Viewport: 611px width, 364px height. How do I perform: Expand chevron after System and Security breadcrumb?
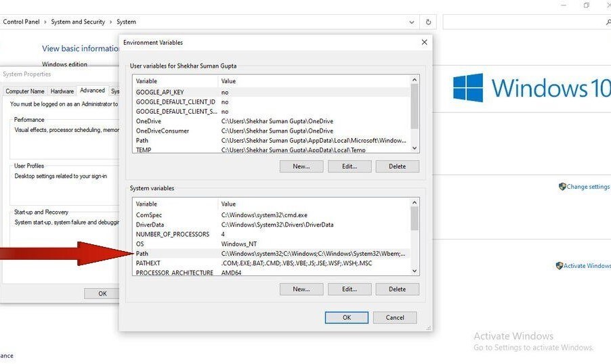click(110, 22)
